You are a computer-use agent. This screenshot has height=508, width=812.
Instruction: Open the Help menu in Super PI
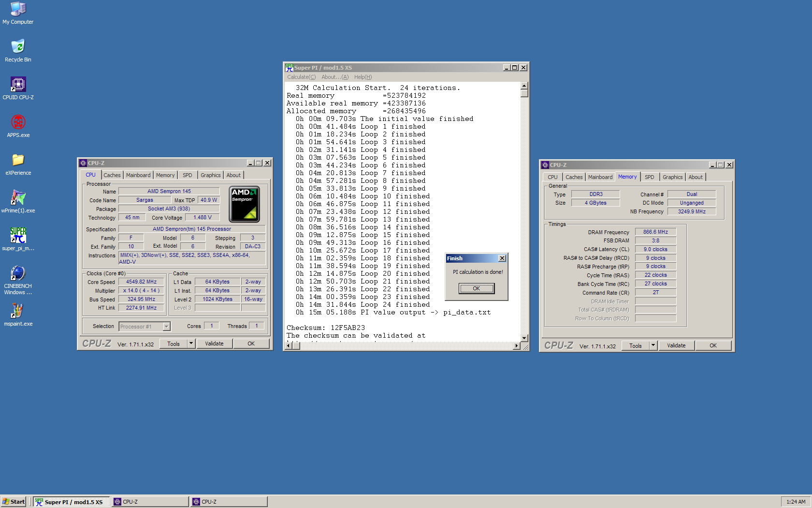[363, 77]
